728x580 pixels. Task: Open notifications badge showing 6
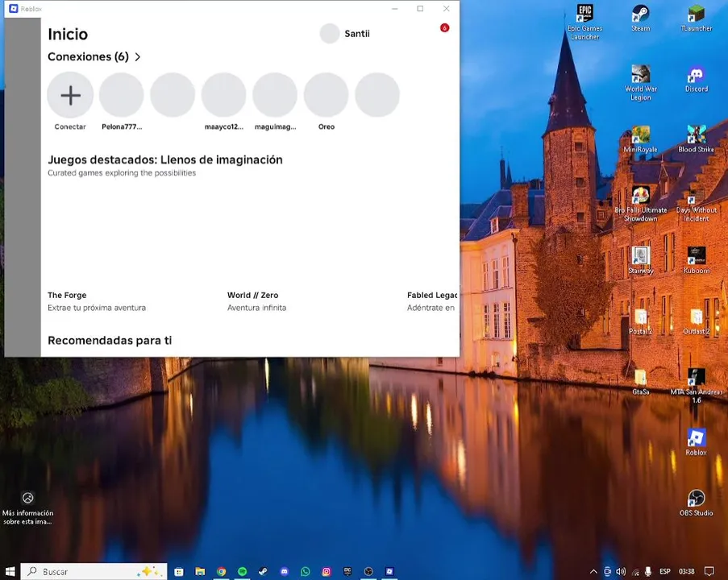(445, 28)
